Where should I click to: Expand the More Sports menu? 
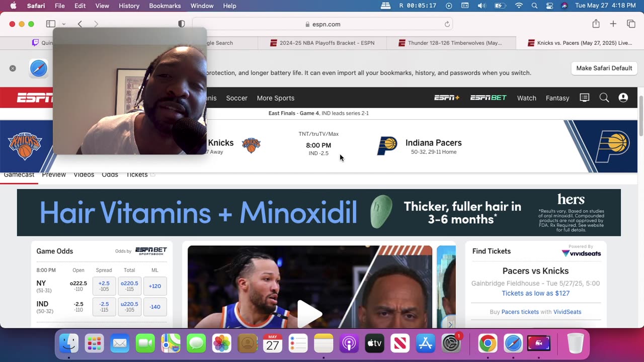[275, 98]
